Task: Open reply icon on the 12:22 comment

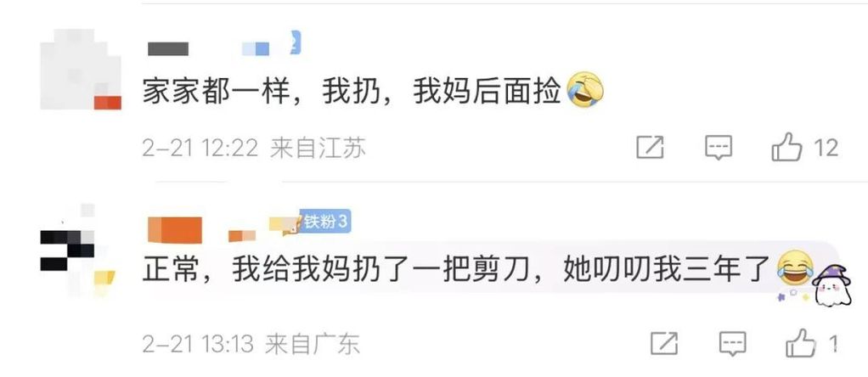Action: [719, 148]
